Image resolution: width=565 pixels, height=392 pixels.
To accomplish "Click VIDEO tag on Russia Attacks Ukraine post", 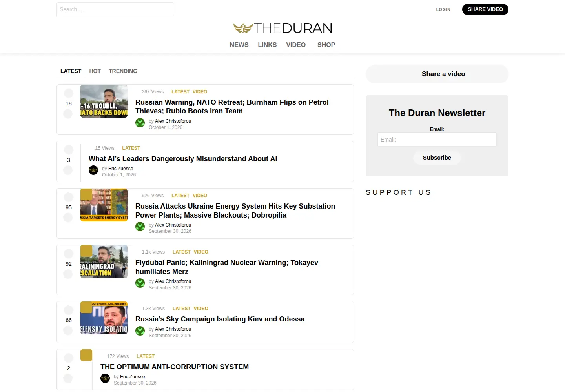I will (x=200, y=196).
